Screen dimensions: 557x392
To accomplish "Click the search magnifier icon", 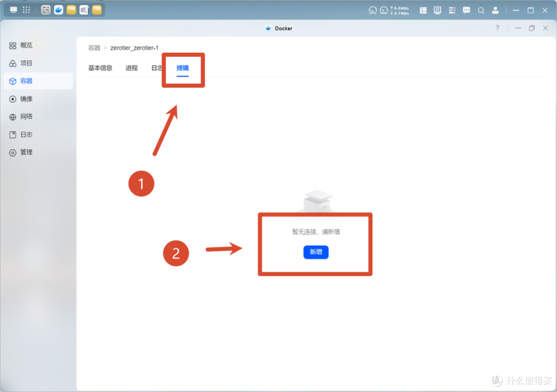I will point(481,10).
